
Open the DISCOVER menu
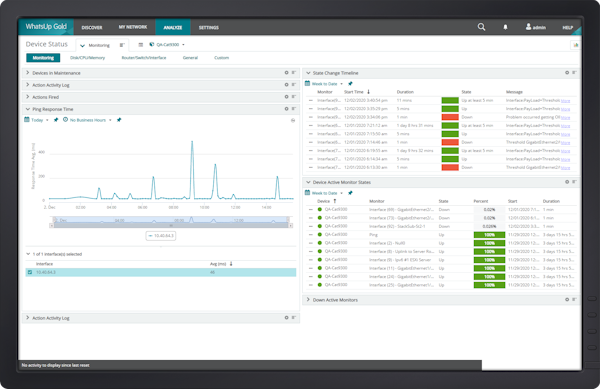click(92, 28)
